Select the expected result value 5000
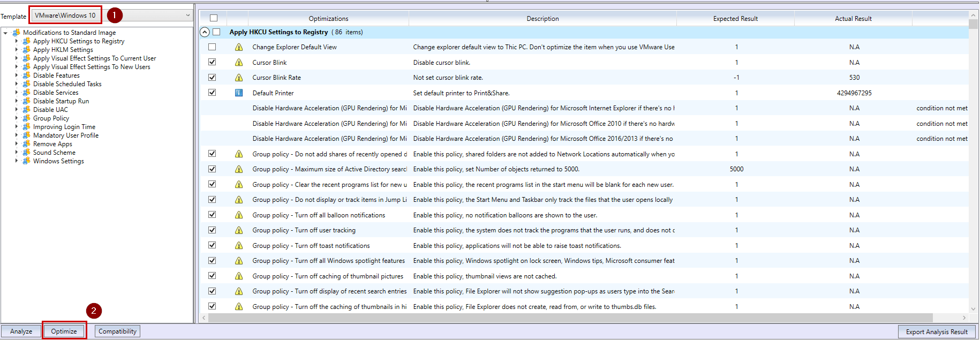The width and height of the screenshot is (980, 340). tap(736, 169)
